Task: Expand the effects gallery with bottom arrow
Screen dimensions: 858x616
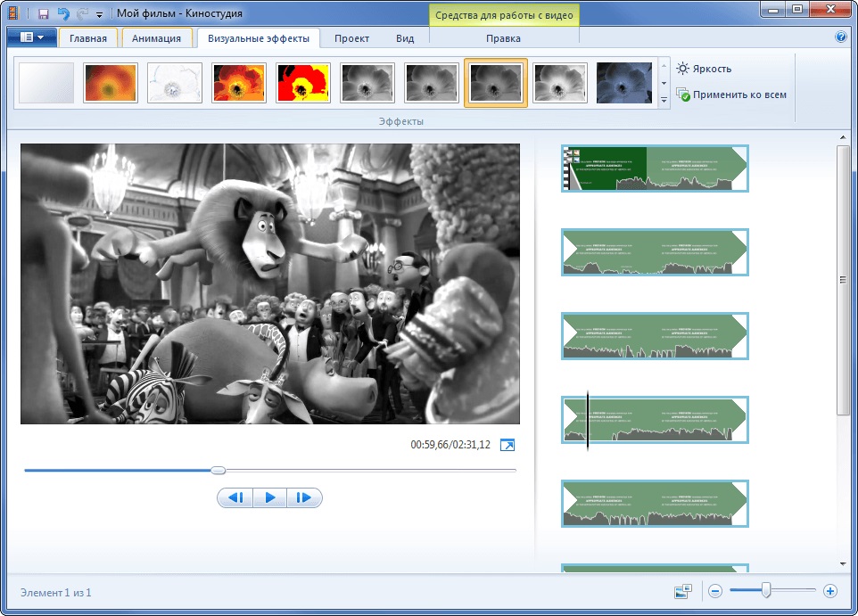Action: pyautogui.click(x=664, y=102)
